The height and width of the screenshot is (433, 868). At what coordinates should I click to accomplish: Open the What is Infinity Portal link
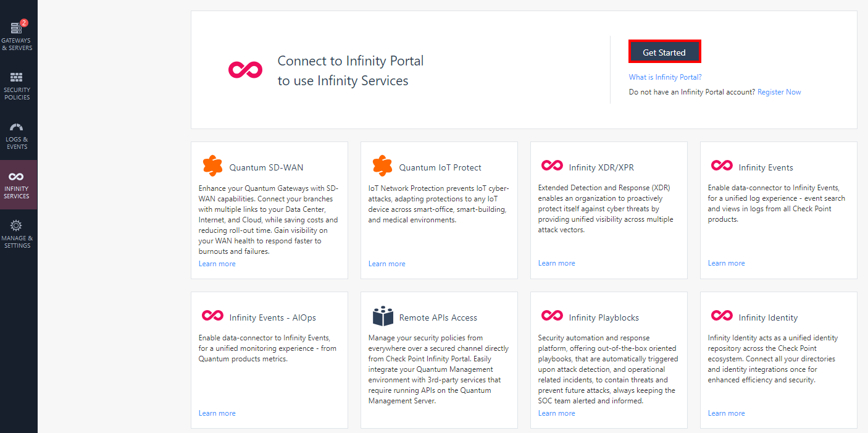665,77
